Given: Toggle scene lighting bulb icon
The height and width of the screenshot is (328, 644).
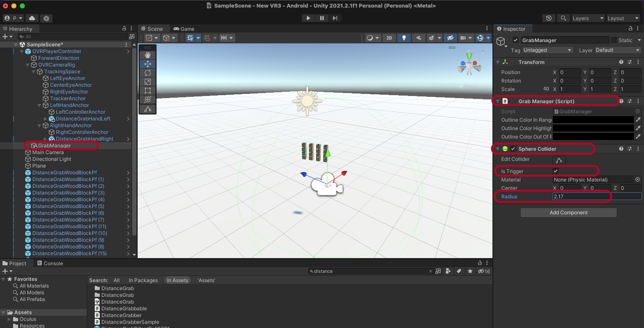Looking at the screenshot, I should click(x=404, y=38).
